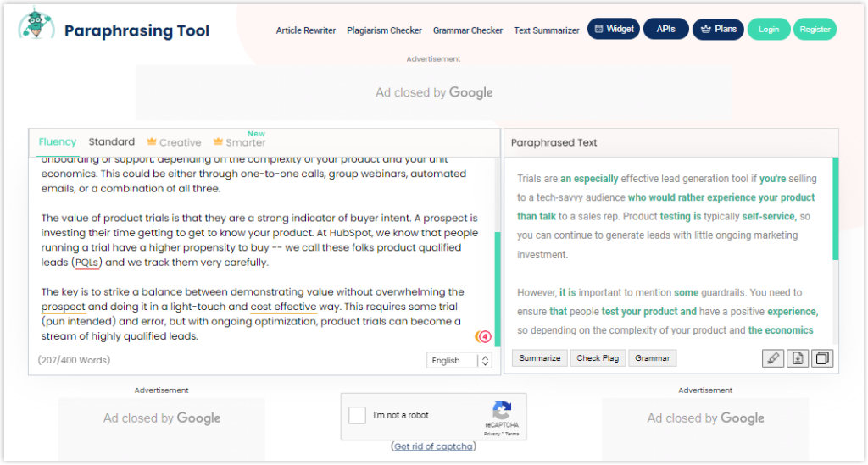Click the 207/400 Words counter
The width and height of the screenshot is (868, 465).
pos(75,361)
